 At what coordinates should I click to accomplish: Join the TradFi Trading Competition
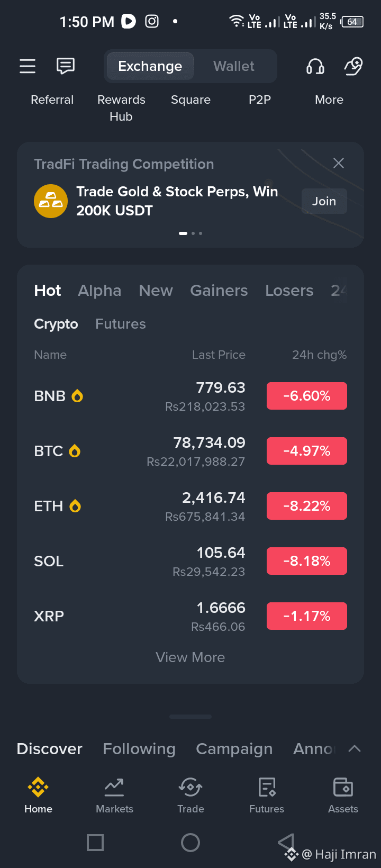click(x=324, y=201)
